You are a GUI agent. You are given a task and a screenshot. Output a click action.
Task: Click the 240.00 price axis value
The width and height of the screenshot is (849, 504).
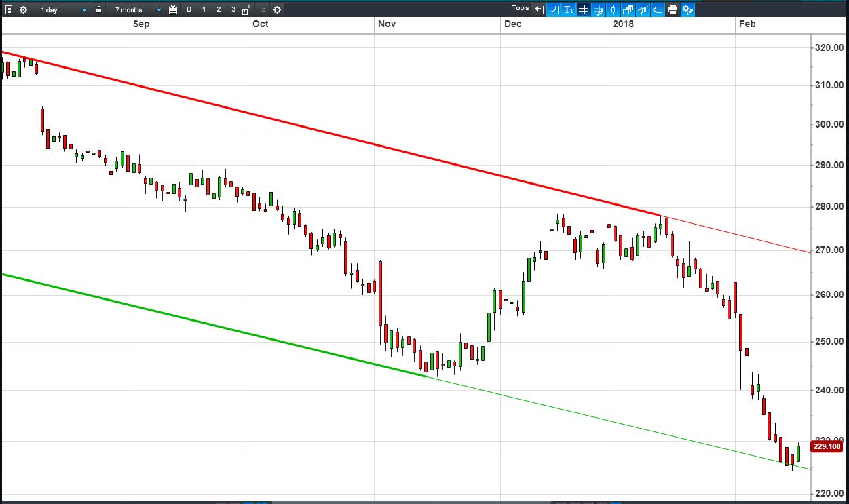click(829, 390)
